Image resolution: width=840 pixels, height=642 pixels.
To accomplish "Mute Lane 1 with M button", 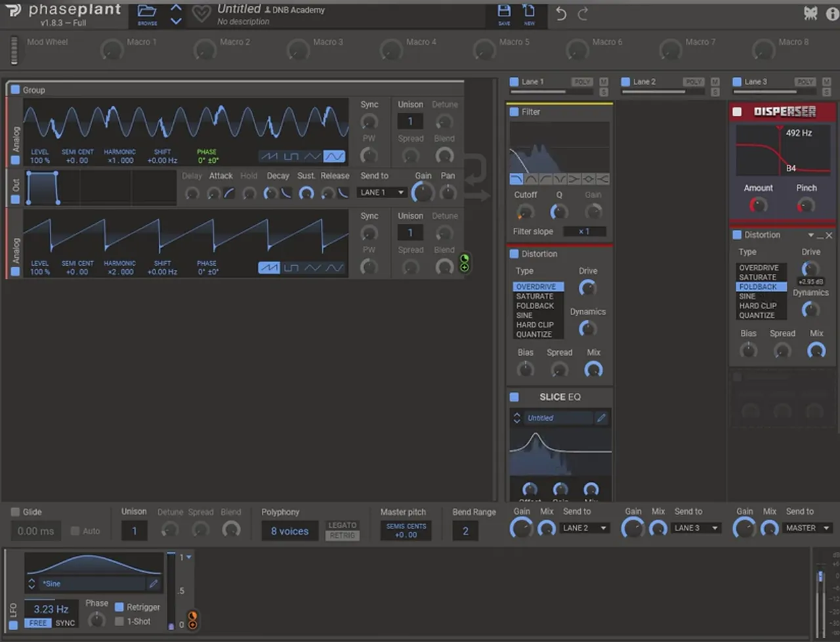I will coord(604,82).
